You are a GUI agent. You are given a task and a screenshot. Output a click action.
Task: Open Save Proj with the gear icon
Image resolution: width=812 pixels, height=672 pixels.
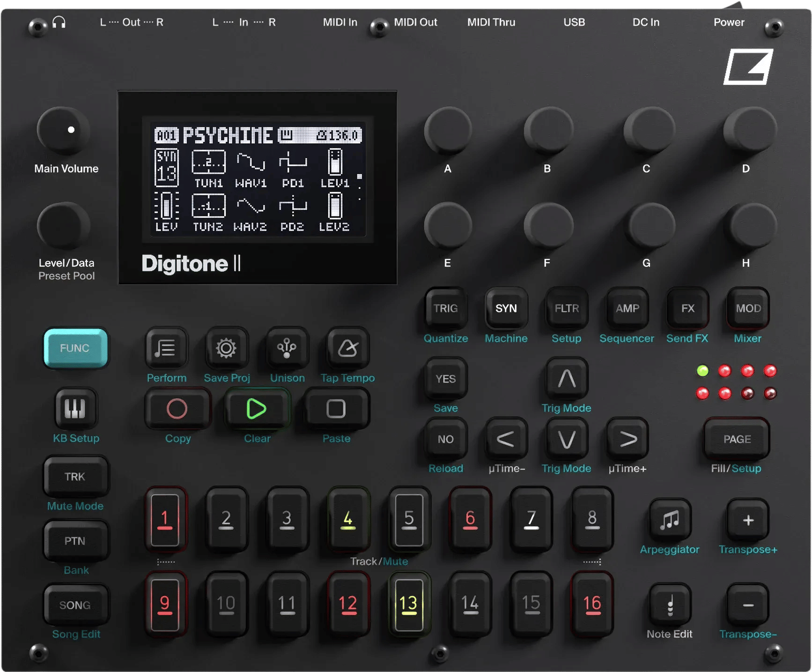(x=227, y=348)
